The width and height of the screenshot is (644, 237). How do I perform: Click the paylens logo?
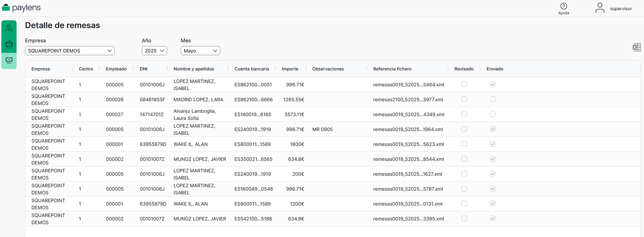point(21,8)
